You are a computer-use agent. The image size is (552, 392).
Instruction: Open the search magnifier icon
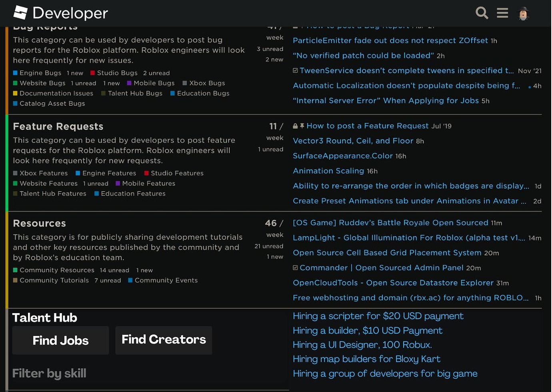pos(482,13)
